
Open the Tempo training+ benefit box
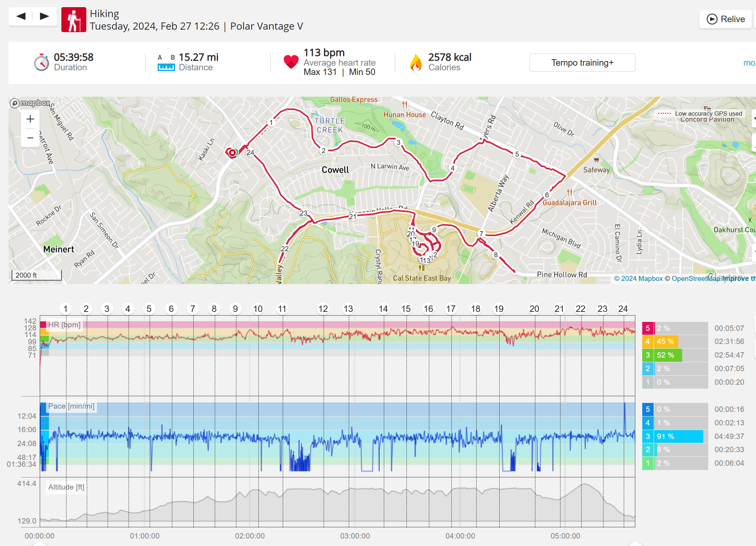pos(582,63)
